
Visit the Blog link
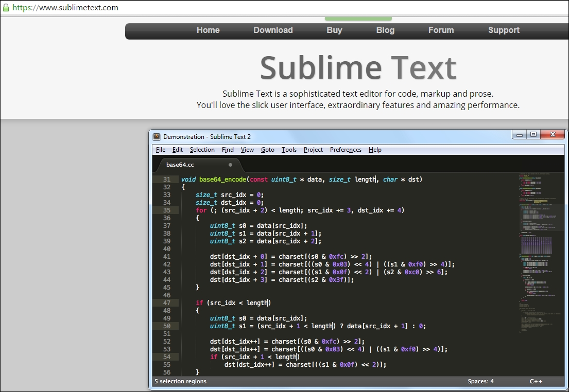click(x=385, y=30)
